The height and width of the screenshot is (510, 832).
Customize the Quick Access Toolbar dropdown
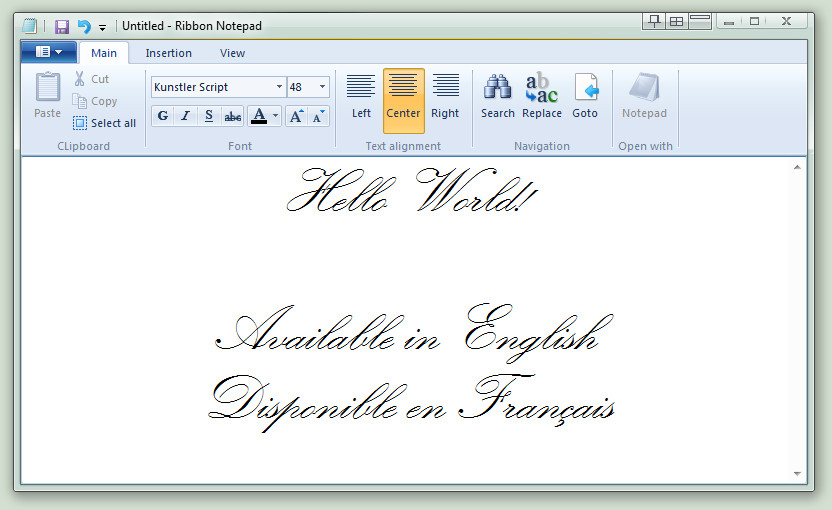(x=102, y=27)
